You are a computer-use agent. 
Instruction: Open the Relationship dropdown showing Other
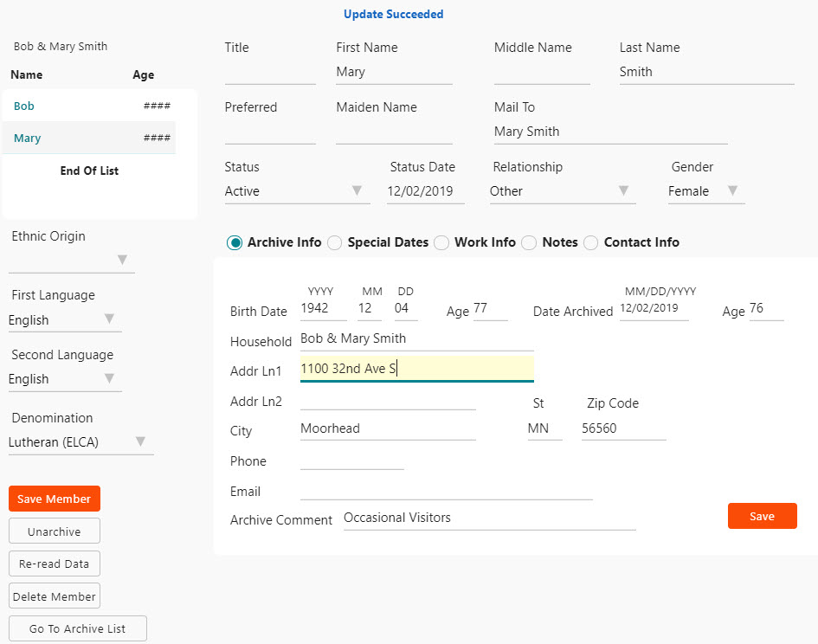[x=563, y=191]
